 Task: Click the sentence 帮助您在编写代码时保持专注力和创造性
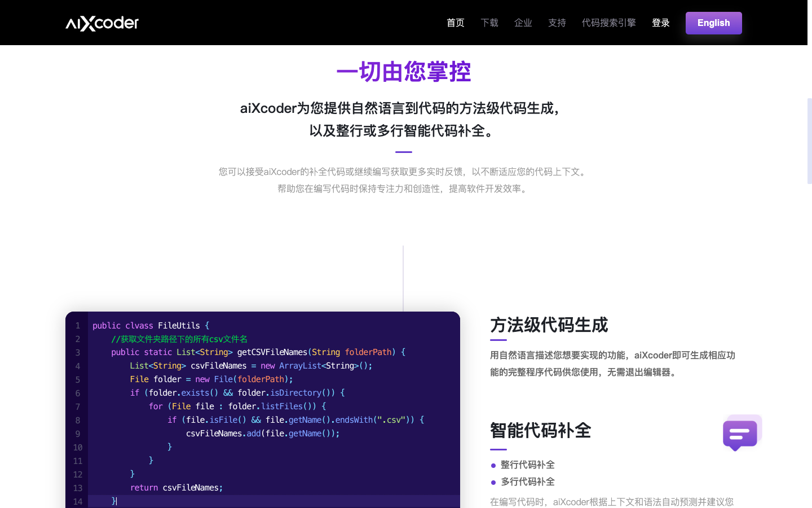404,189
